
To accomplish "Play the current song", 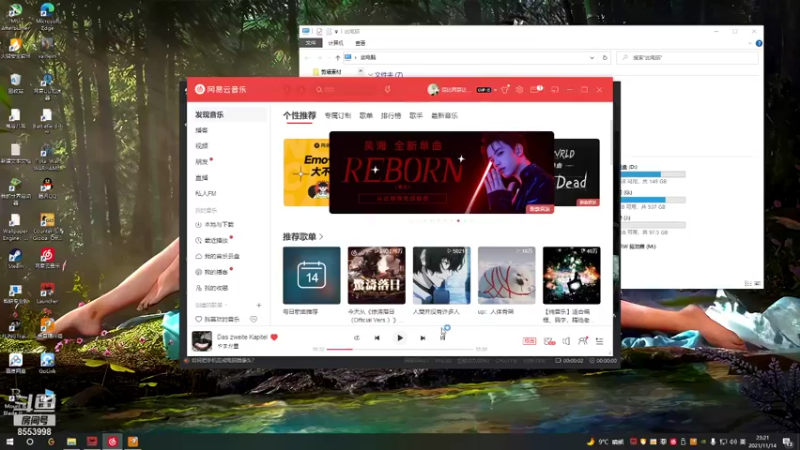I will pyautogui.click(x=400, y=338).
